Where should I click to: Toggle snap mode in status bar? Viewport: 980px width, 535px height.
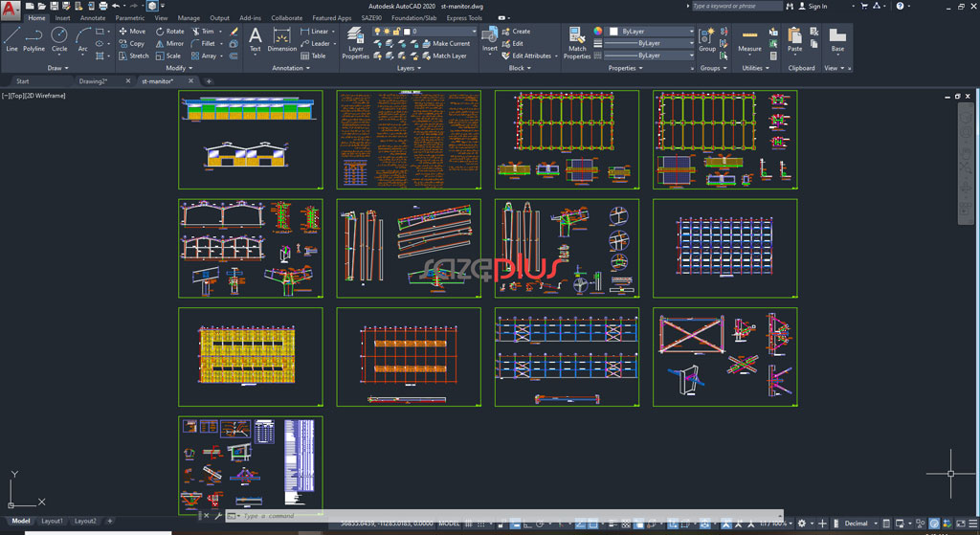coord(481,524)
